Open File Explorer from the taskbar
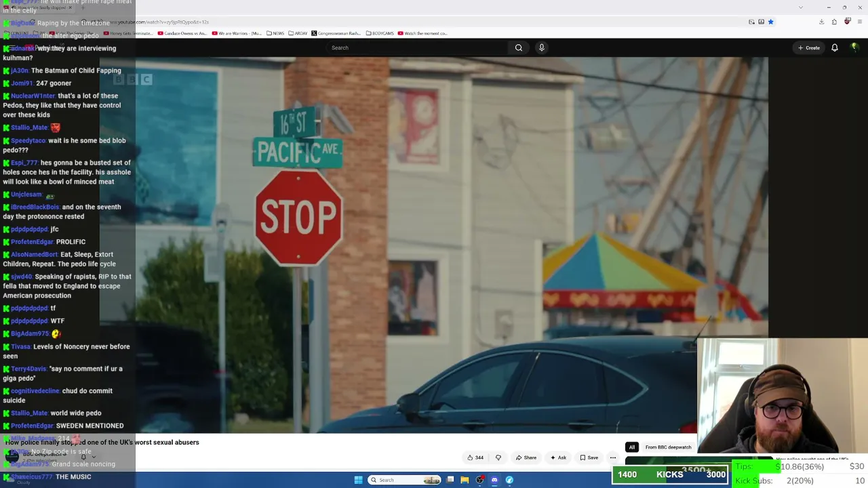The height and width of the screenshot is (488, 868). coord(465,480)
